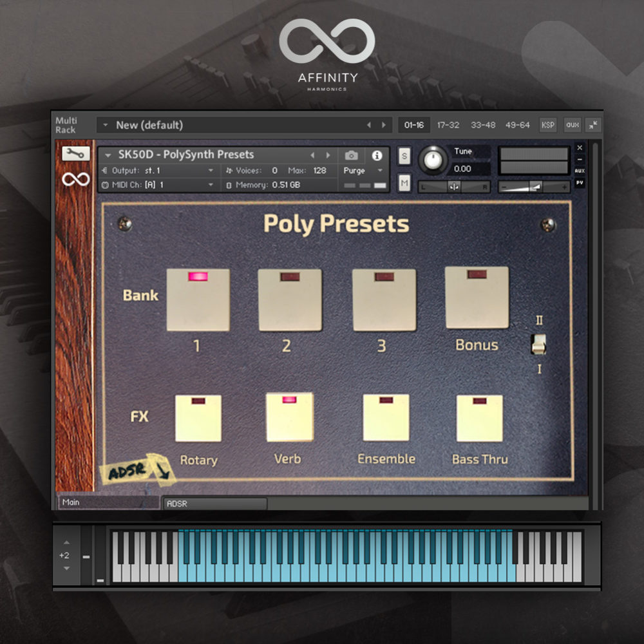
Task: Minimize rack view with the arrows icon
Action: coord(592,125)
